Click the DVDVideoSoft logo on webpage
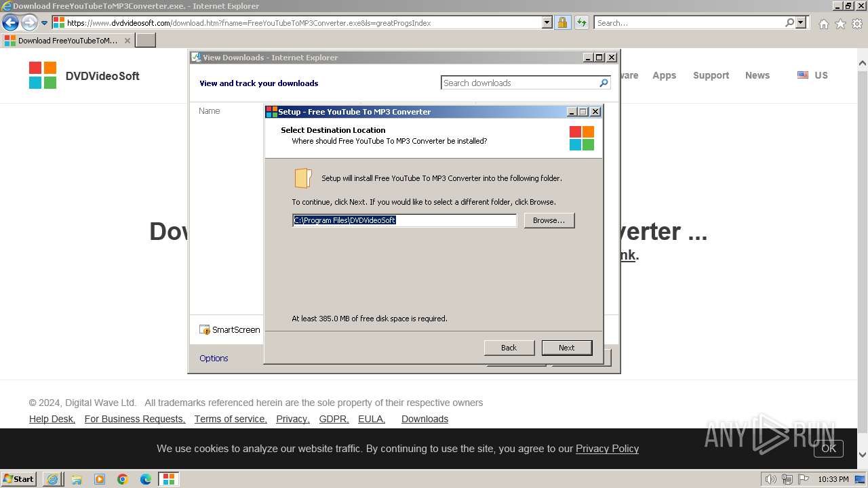Screen dimensions: 868x488 click(x=84, y=75)
